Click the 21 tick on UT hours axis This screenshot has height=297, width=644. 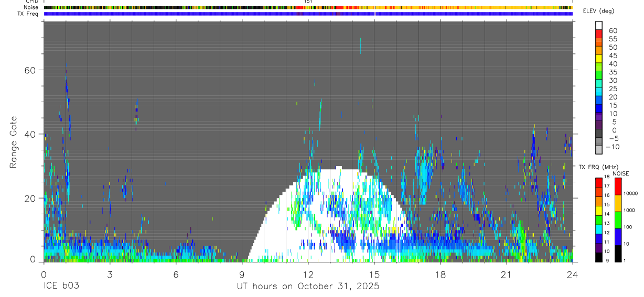[x=507, y=274]
